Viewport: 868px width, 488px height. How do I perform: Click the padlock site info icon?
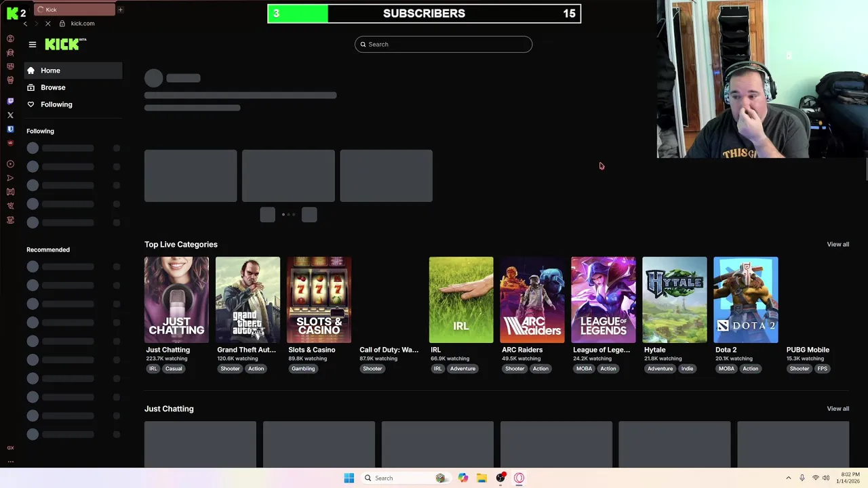pos(62,24)
